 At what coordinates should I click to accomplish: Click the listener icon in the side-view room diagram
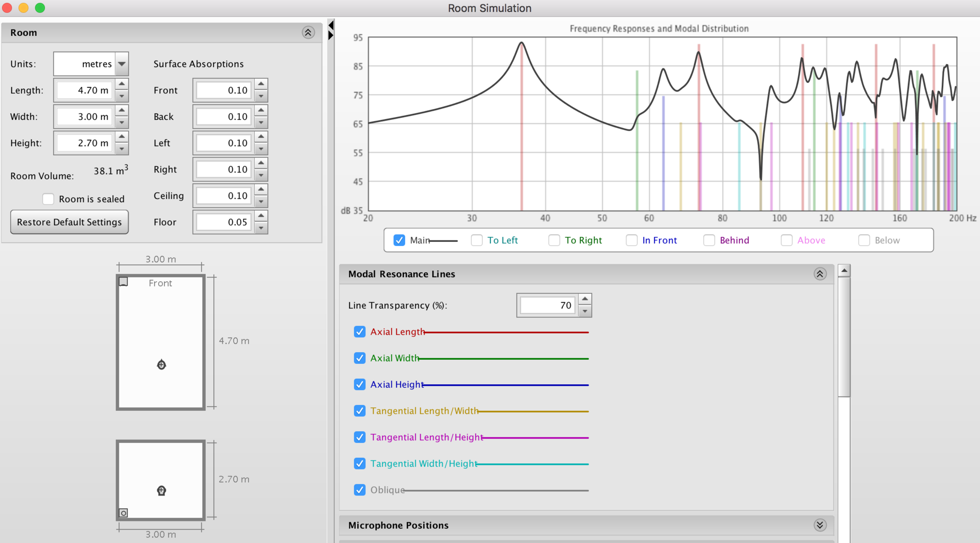tap(161, 490)
